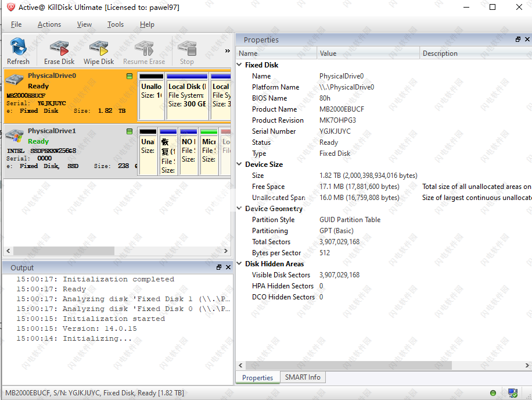Collapse the Device Geometry property group

(x=239, y=208)
